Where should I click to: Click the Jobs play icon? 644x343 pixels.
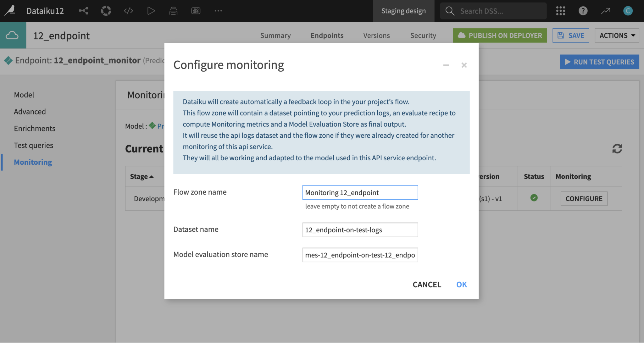coord(151,11)
